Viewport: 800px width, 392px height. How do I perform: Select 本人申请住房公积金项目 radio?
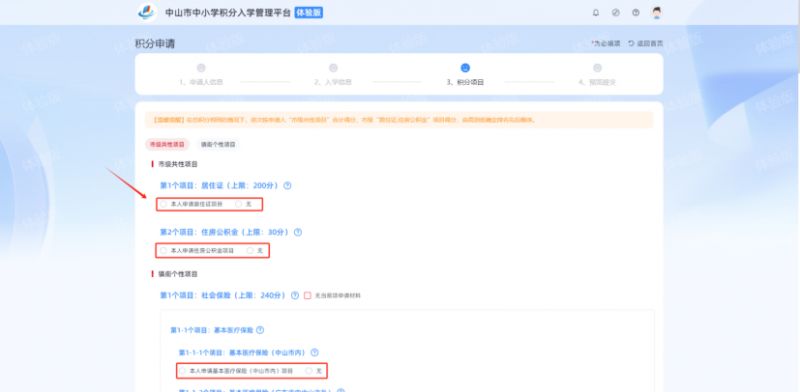point(163,251)
